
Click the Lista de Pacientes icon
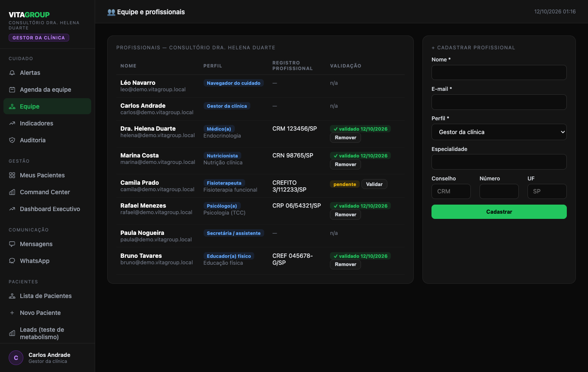[12, 296]
